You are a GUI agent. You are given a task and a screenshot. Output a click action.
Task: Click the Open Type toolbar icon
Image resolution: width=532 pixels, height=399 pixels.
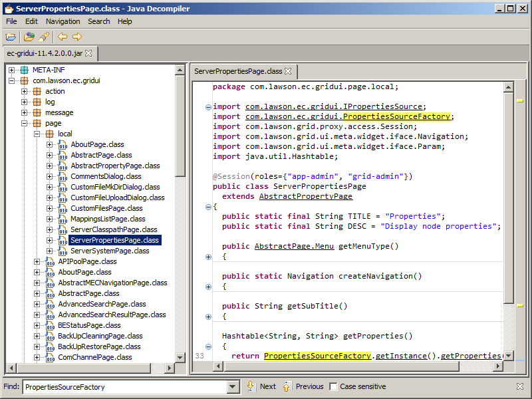click(x=29, y=37)
